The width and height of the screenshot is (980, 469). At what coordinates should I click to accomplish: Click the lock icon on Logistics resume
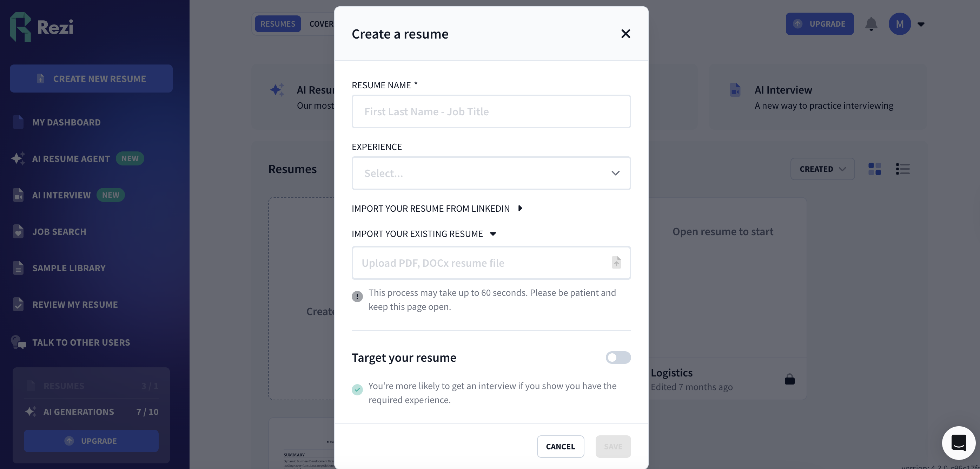789,379
